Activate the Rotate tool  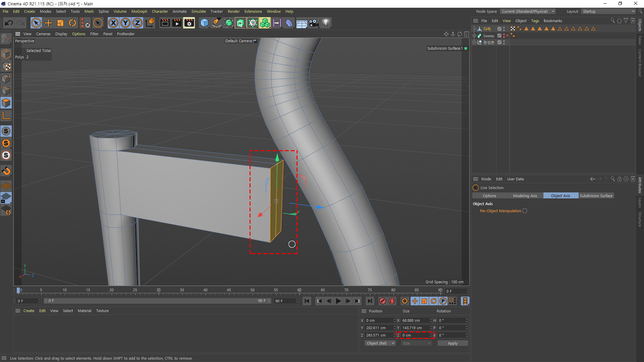(72, 23)
